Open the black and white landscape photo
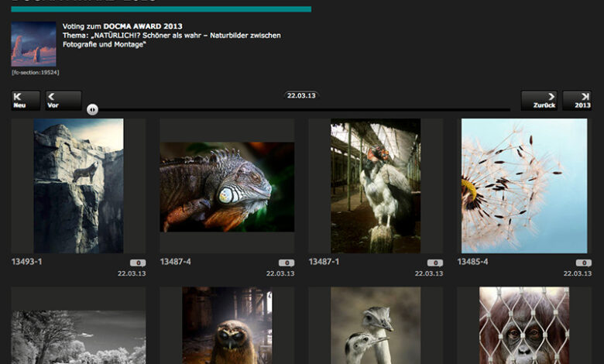This screenshot has width=604, height=364. pos(78,338)
